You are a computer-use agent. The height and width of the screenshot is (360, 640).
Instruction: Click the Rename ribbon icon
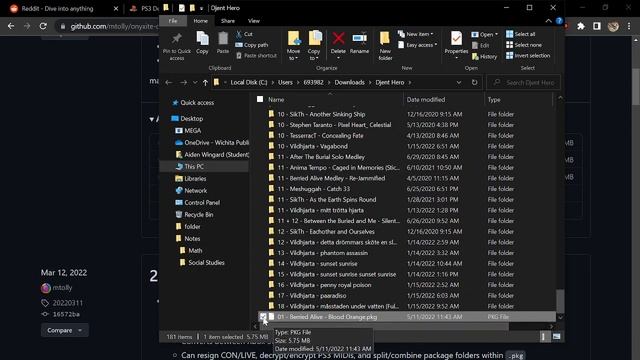pos(360,38)
